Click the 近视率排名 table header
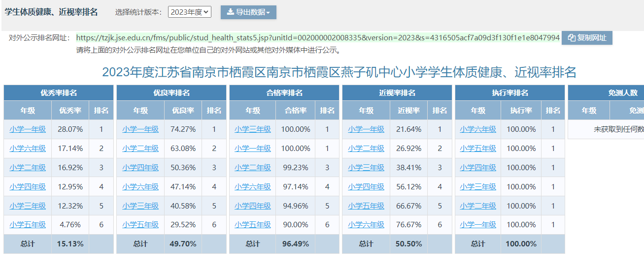 (397, 93)
